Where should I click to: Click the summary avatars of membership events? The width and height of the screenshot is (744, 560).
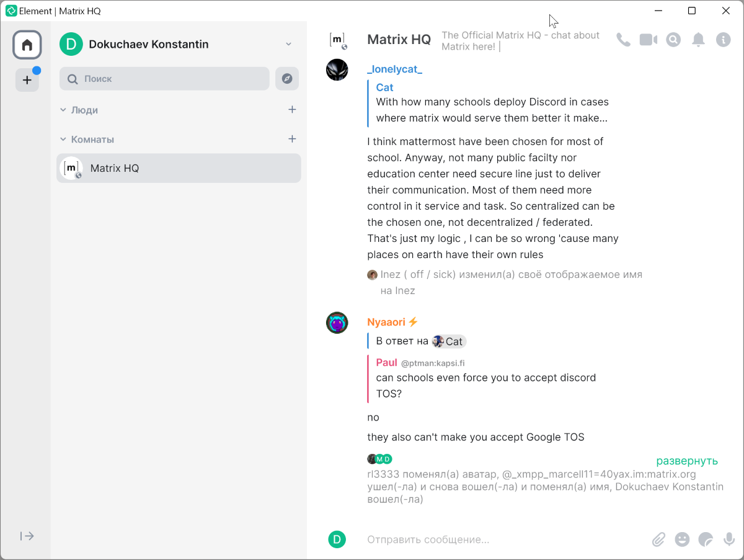379,459
